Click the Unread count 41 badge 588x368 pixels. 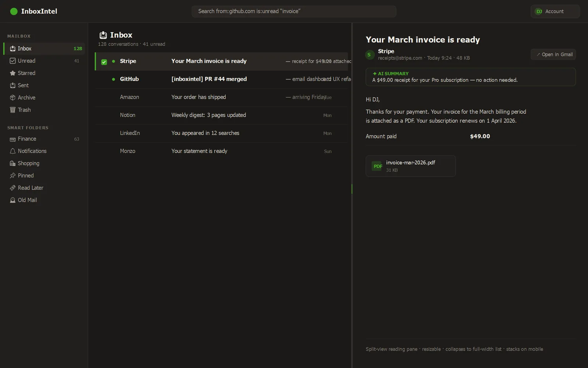click(x=76, y=61)
